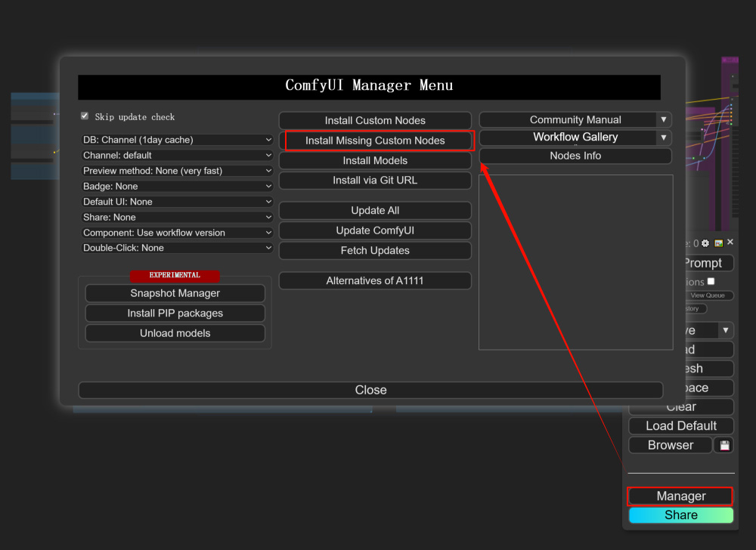756x550 pixels.
Task: Toggle the Skip update check checkbox
Action: 85,116
